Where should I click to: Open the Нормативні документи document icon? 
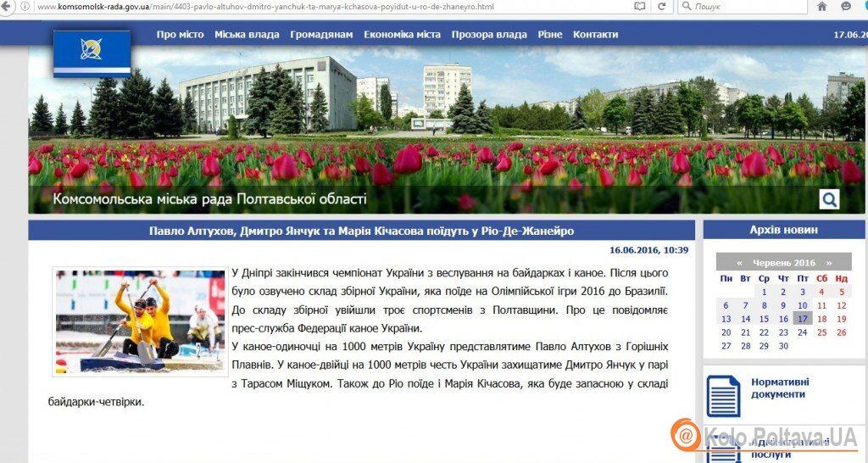tap(723, 395)
